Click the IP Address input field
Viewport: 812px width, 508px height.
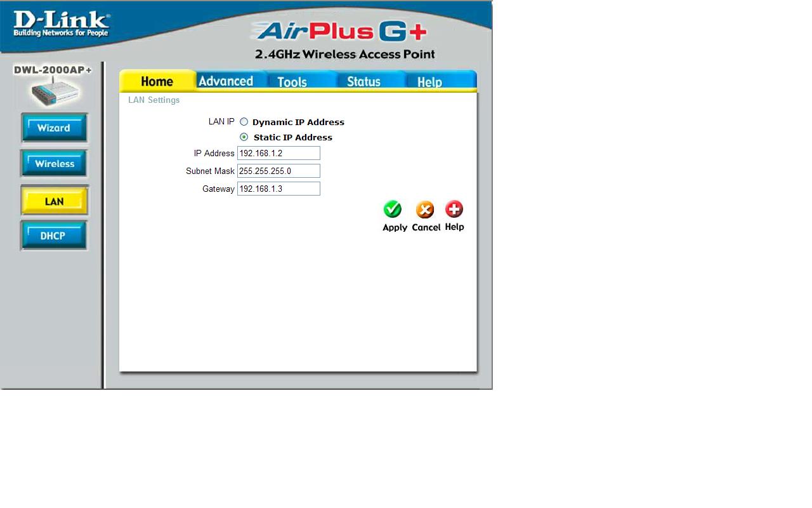pos(278,153)
